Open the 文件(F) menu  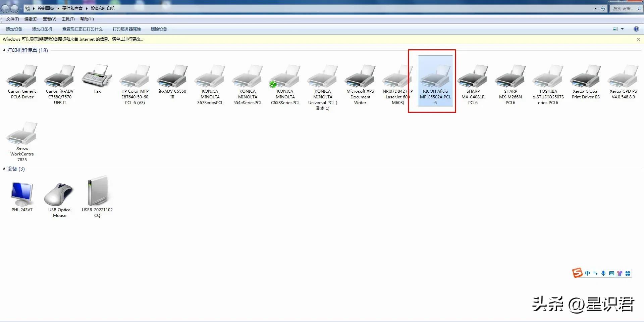point(12,19)
